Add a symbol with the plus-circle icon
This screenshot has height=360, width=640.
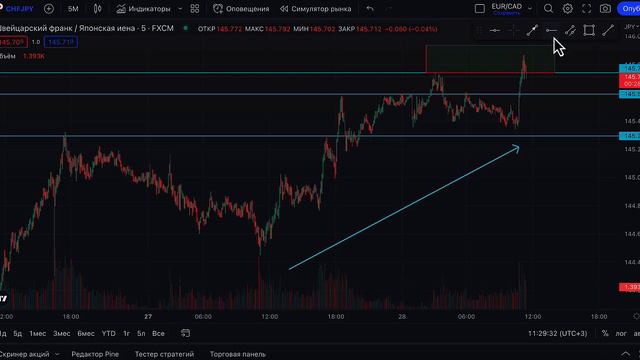tap(49, 9)
